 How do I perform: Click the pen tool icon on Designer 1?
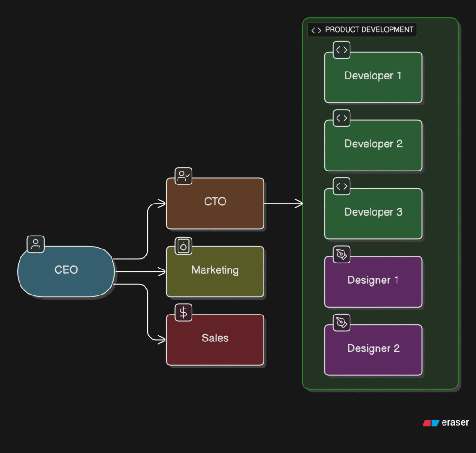pos(342,255)
